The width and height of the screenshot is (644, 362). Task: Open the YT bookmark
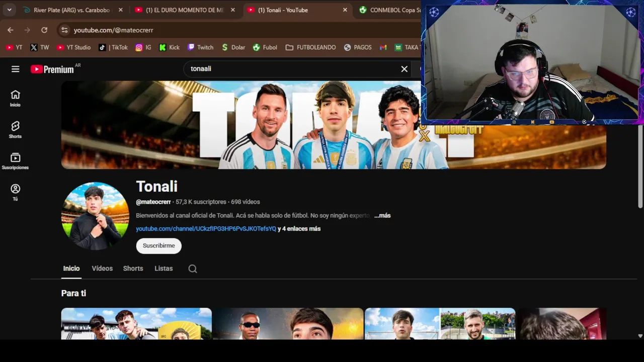[x=14, y=47]
